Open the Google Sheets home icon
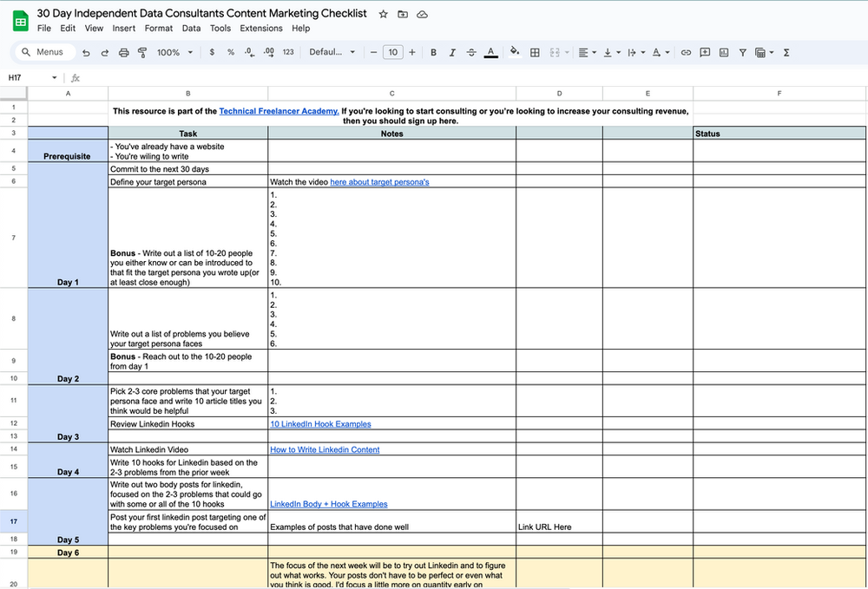 click(x=21, y=21)
